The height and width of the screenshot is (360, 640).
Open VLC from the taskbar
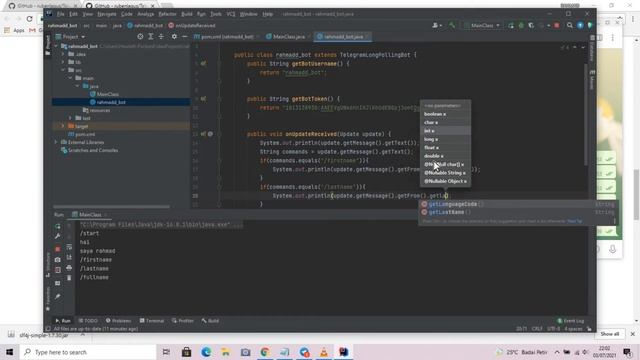324,352
